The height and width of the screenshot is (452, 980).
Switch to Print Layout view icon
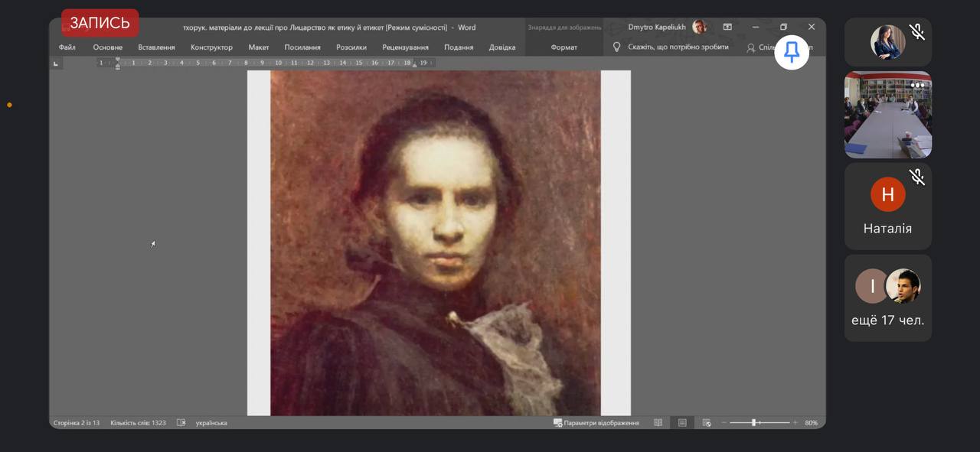click(x=682, y=423)
